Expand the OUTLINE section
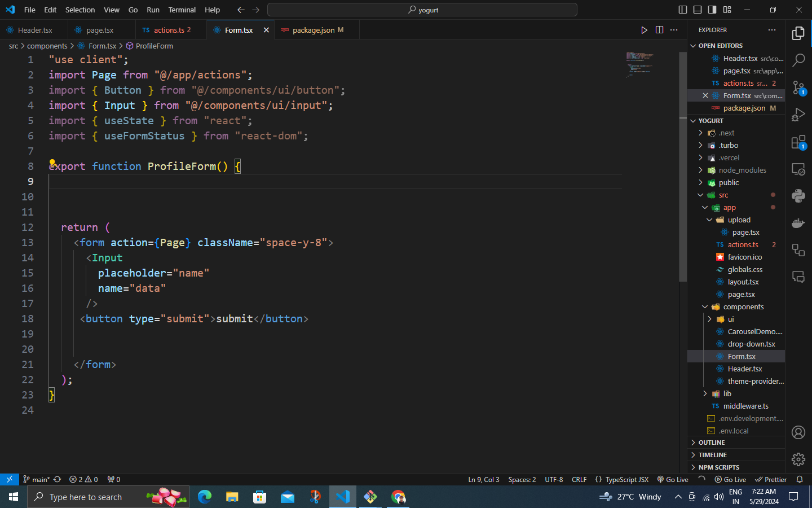 click(711, 443)
